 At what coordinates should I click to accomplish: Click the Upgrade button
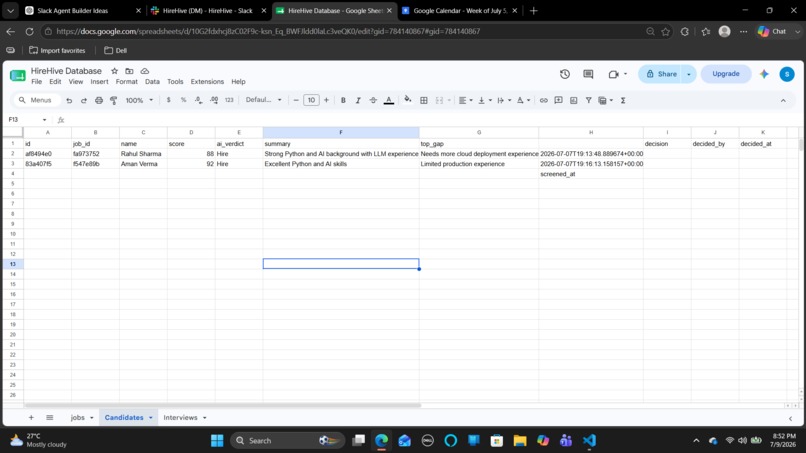[x=726, y=74]
